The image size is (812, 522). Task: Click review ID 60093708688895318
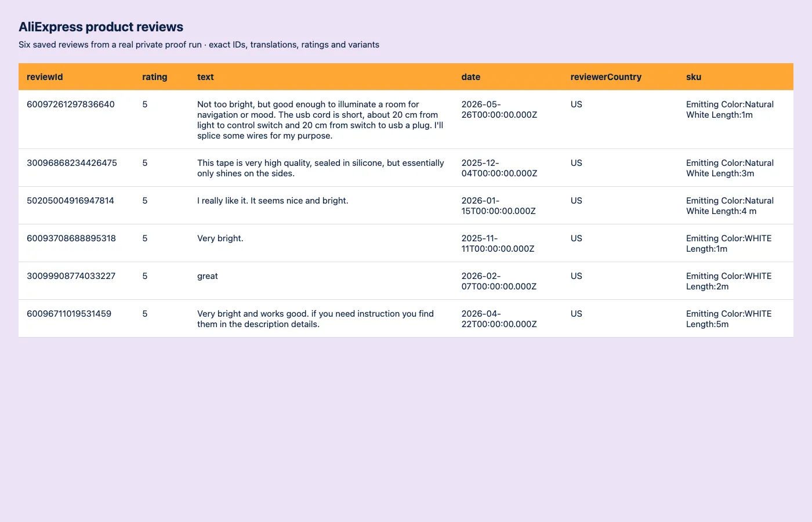click(x=71, y=238)
